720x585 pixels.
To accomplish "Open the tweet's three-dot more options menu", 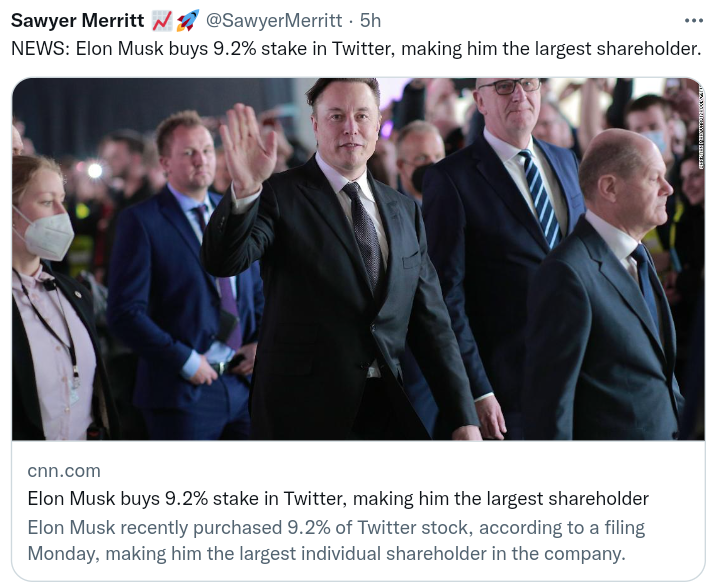I will coord(693,20).
